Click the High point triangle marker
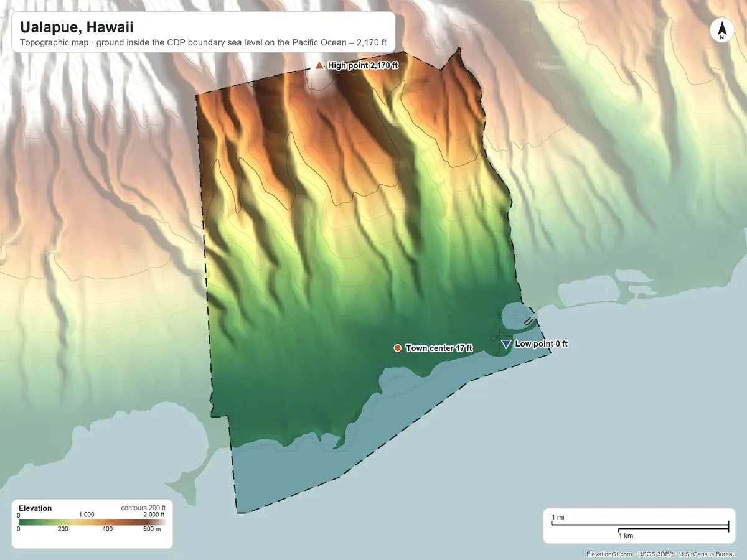 319,65
